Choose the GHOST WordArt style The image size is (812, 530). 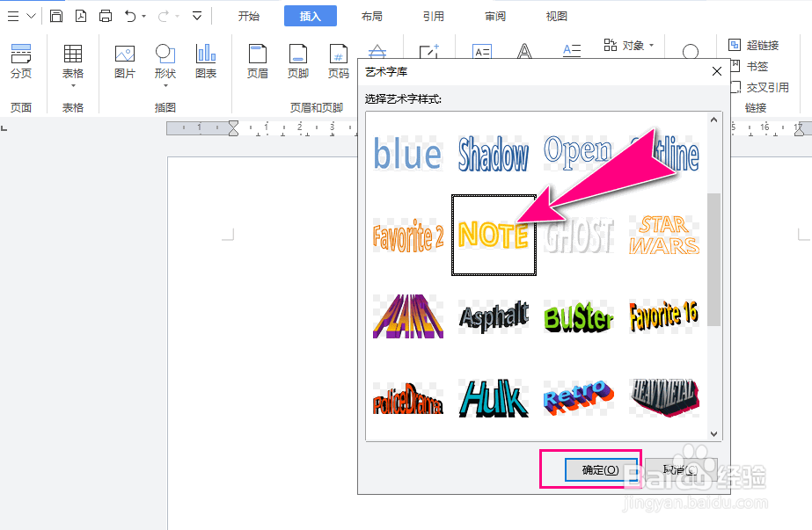pos(578,235)
